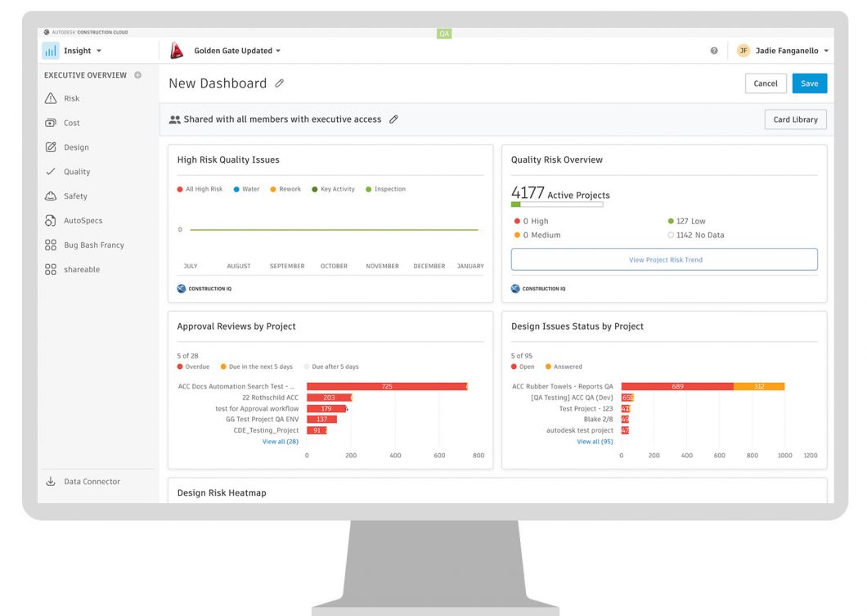Toggle the Overdue legend item
867x616 pixels.
pyautogui.click(x=193, y=366)
